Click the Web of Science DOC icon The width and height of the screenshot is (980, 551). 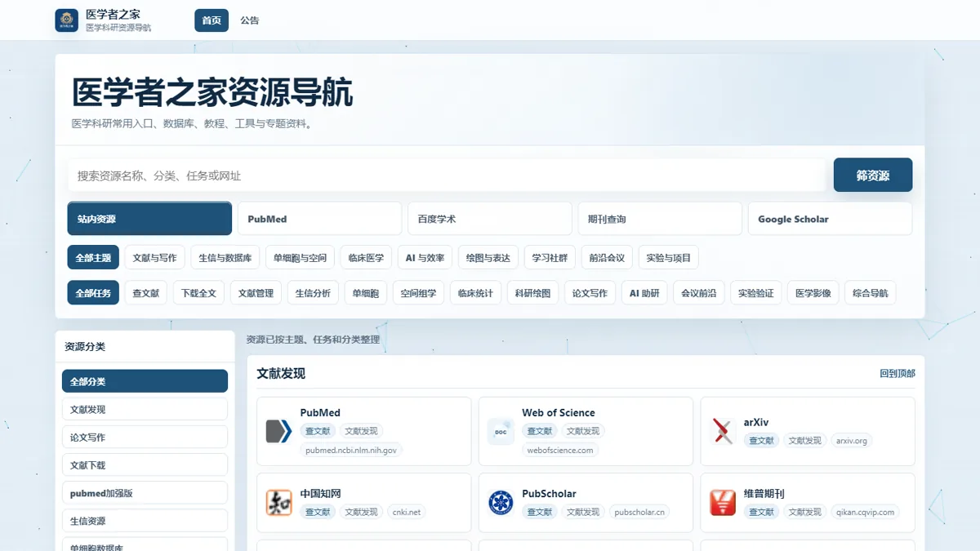(501, 431)
